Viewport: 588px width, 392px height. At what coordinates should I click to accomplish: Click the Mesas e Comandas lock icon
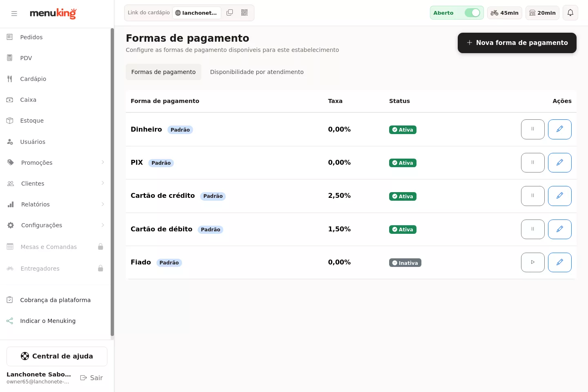tap(100, 246)
